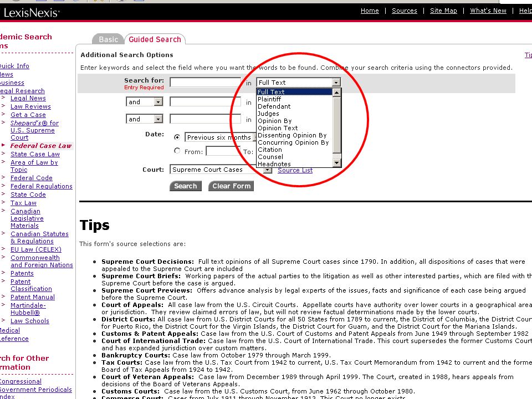Open Tax Law in sidebar
This screenshot has width=532, height=399.
click(x=23, y=203)
